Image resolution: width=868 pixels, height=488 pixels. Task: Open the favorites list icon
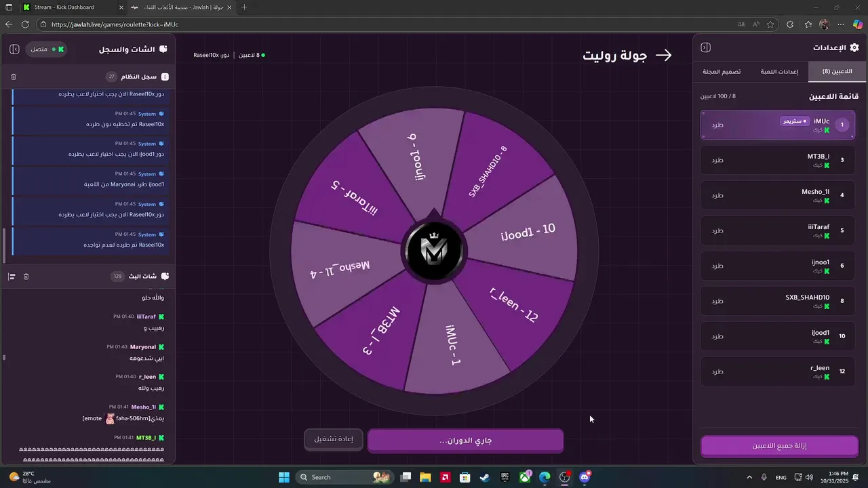tap(808, 24)
